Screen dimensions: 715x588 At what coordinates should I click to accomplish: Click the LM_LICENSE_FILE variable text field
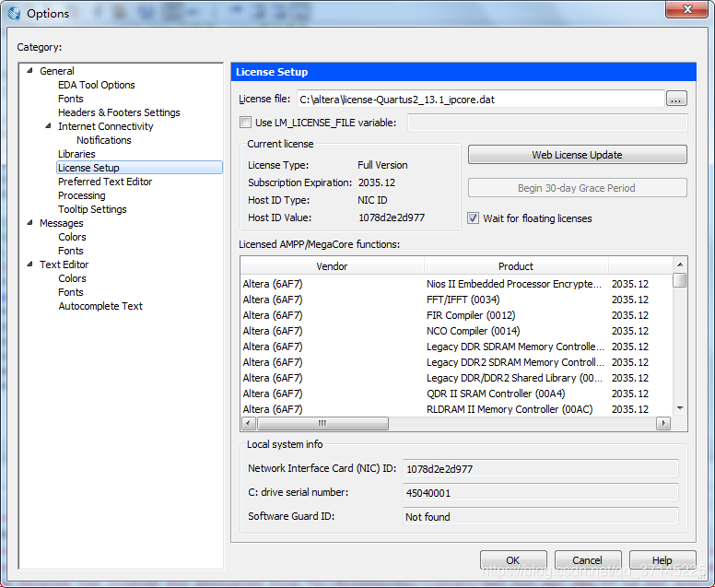pos(547,123)
